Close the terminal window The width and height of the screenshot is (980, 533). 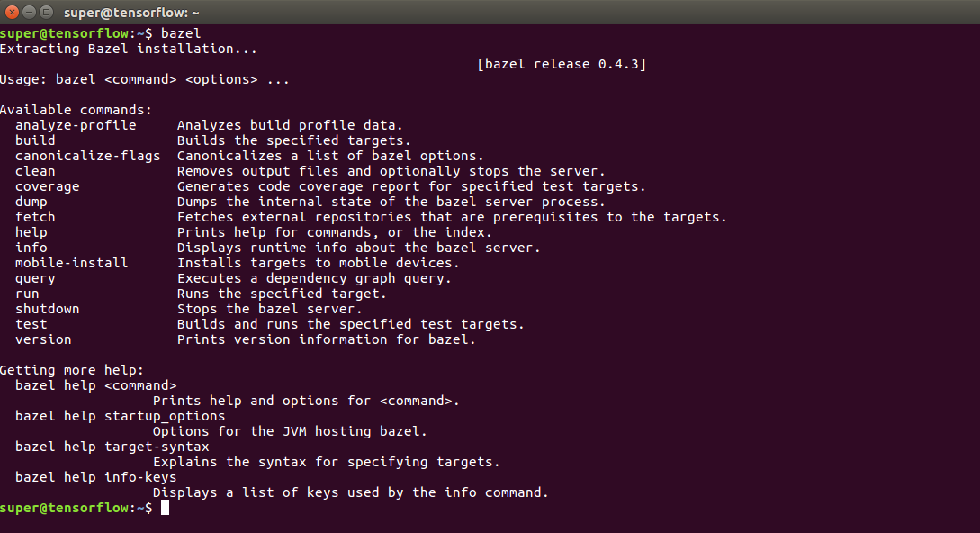[12, 12]
